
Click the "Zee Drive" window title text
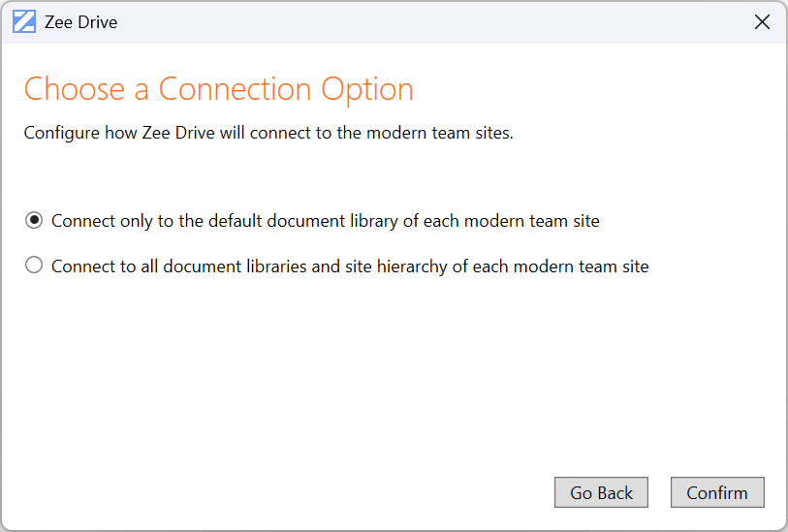[80, 21]
